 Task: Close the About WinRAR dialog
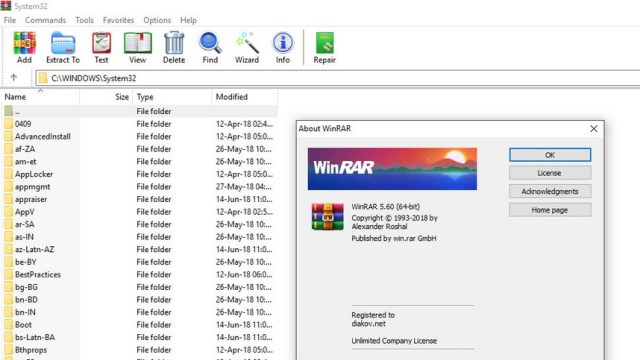tap(593, 129)
